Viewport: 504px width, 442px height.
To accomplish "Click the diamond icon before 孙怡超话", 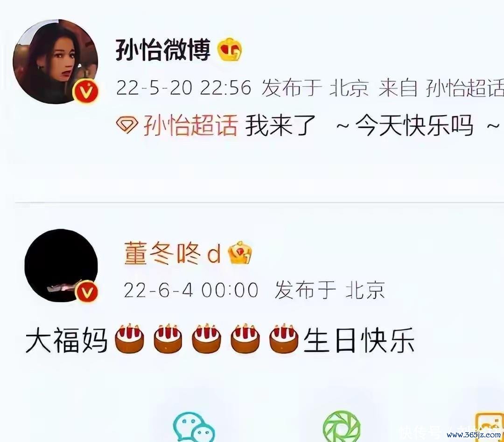I will pyautogui.click(x=127, y=125).
